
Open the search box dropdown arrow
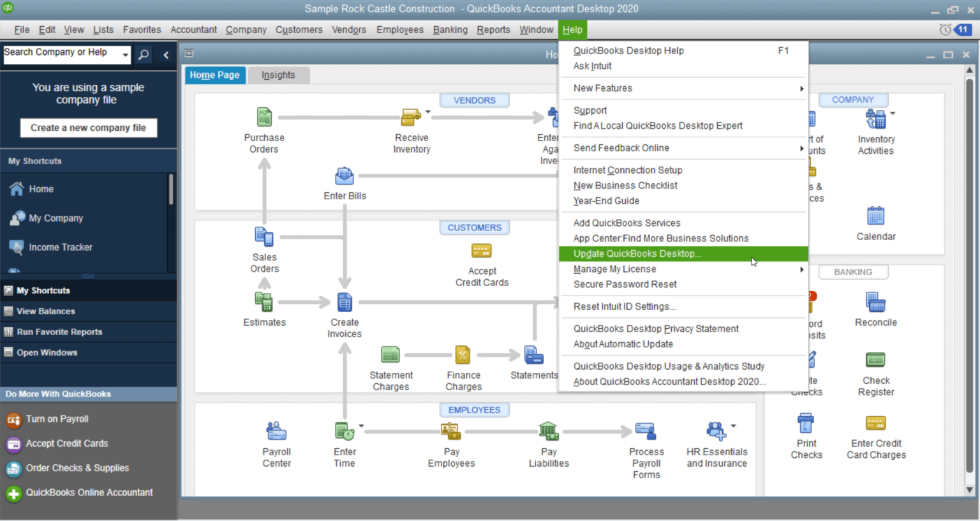[x=125, y=55]
